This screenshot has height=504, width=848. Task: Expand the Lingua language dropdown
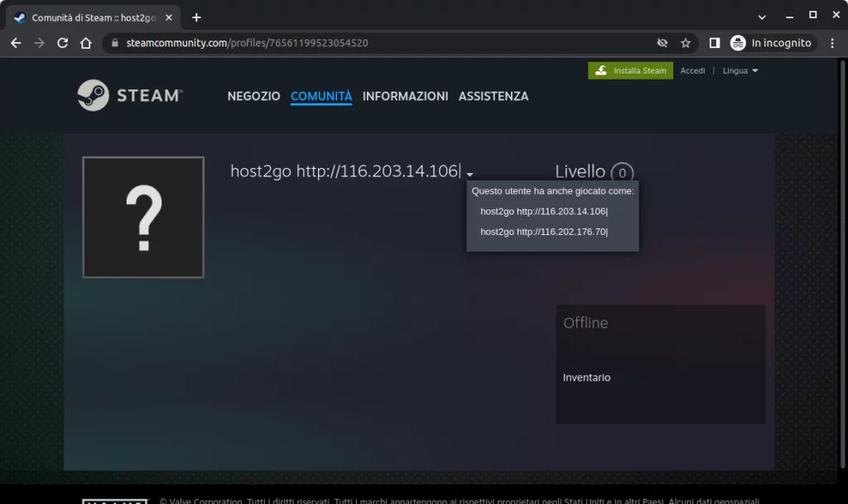(x=740, y=71)
